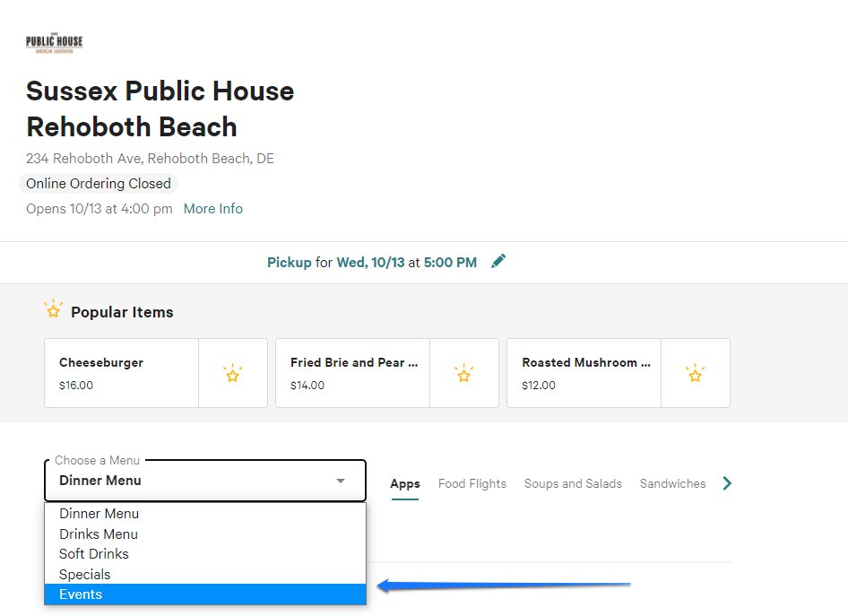This screenshot has width=848, height=616.
Task: Go to Soups and Salads tab
Action: (x=573, y=483)
